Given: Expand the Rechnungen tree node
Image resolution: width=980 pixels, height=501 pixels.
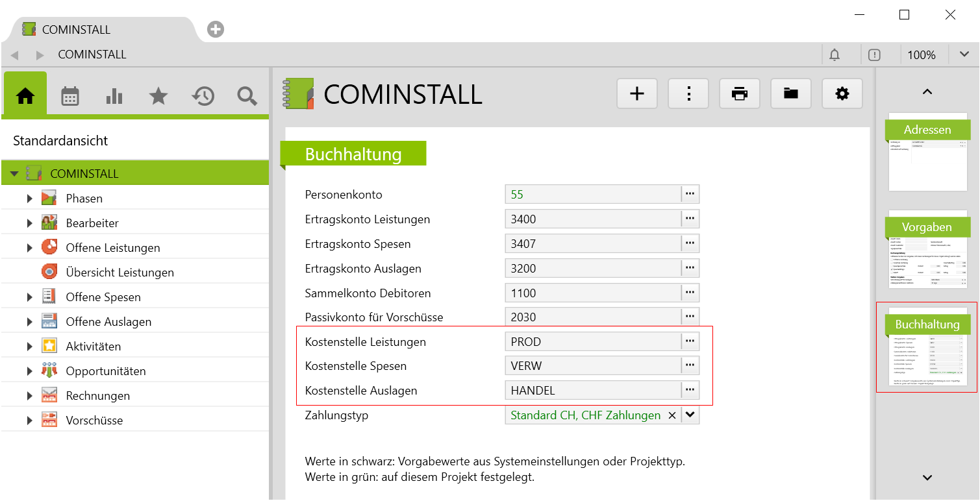Looking at the screenshot, I should pos(29,396).
